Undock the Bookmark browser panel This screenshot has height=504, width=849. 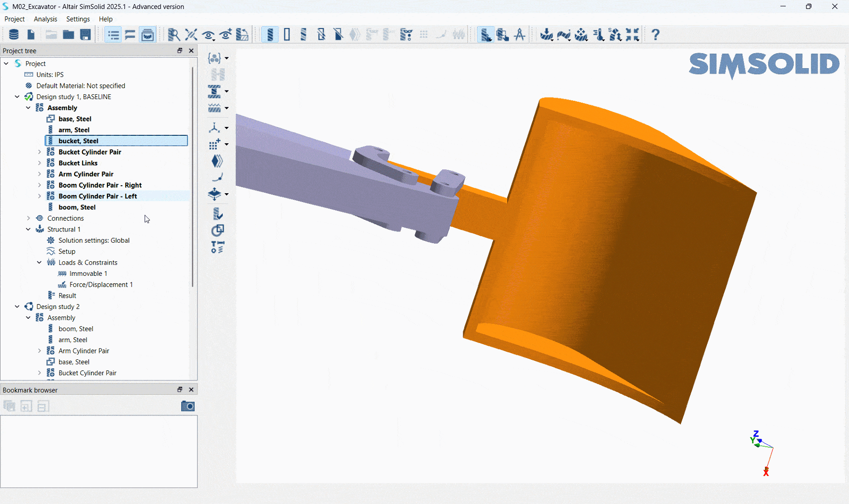click(x=180, y=389)
